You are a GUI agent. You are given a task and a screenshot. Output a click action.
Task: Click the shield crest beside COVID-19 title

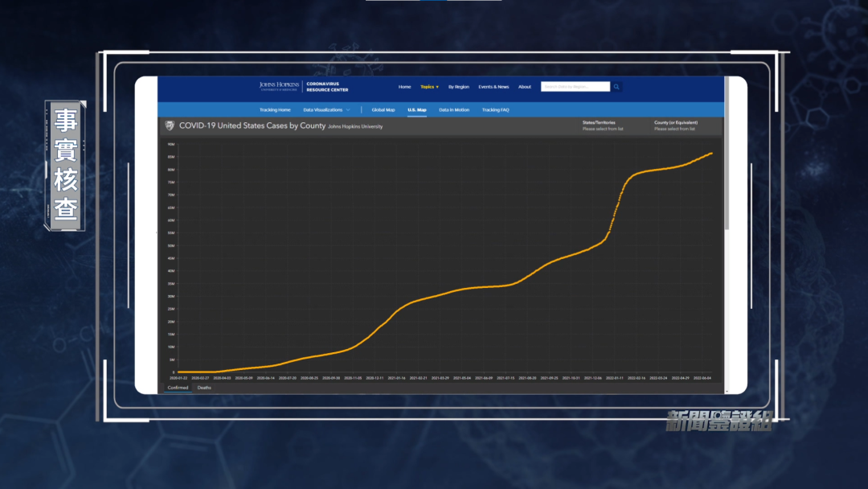pyautogui.click(x=170, y=125)
